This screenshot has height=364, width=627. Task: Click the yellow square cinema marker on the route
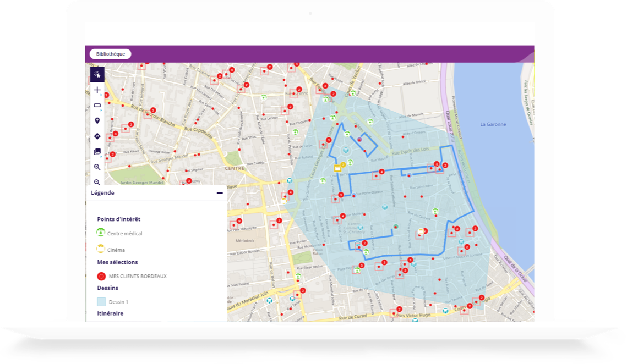337,168
